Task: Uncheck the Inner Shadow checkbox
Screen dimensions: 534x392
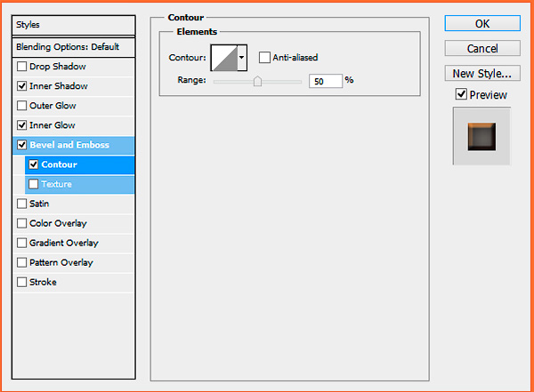Action: [x=21, y=85]
